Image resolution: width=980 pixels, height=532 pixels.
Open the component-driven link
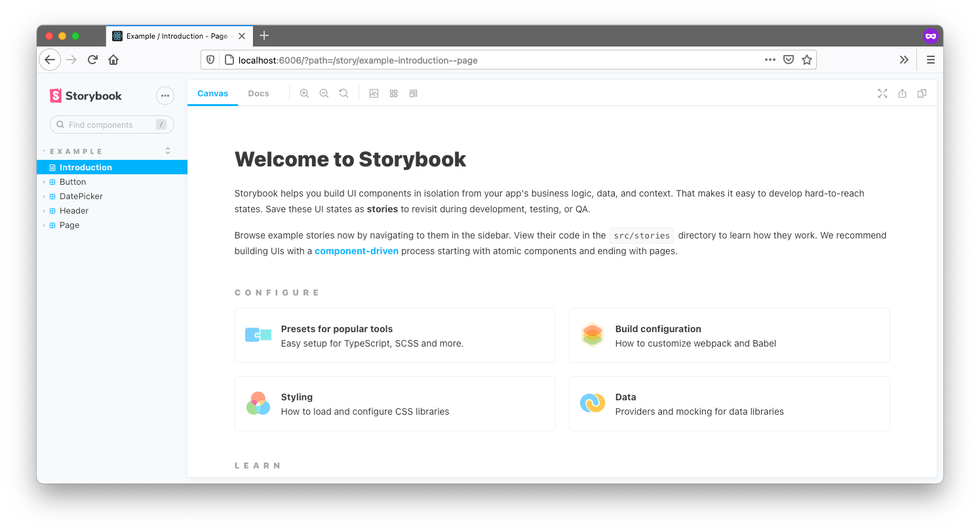click(x=357, y=251)
